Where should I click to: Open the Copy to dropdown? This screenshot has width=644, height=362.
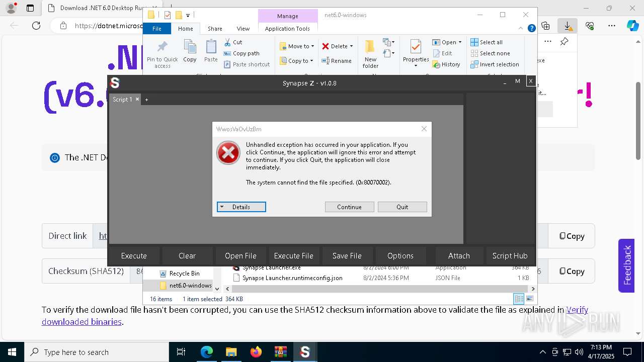[x=296, y=61]
